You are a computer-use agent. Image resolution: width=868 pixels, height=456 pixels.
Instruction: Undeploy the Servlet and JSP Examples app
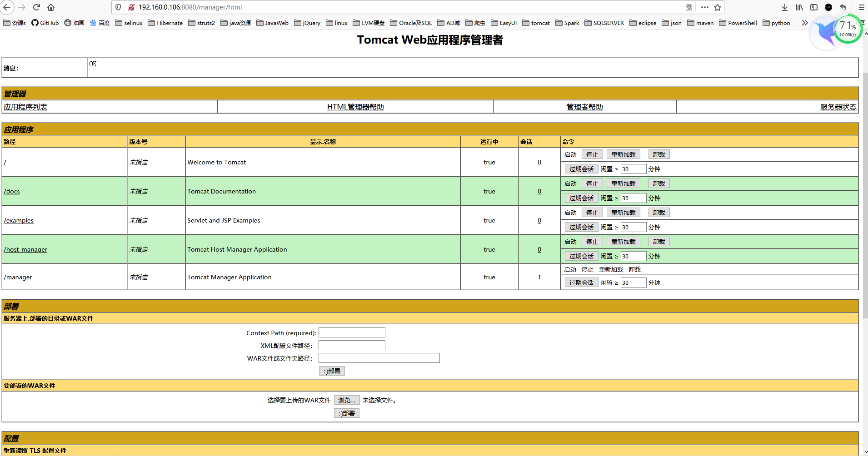click(659, 213)
